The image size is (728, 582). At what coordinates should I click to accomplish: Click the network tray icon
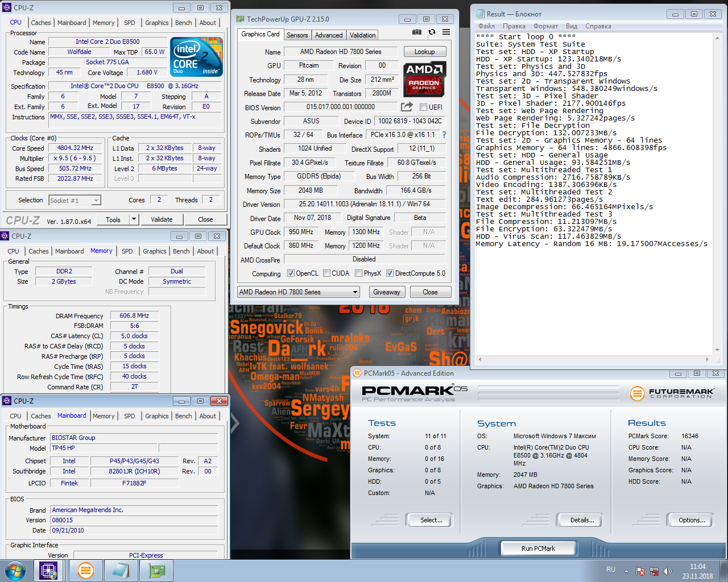[x=654, y=571]
